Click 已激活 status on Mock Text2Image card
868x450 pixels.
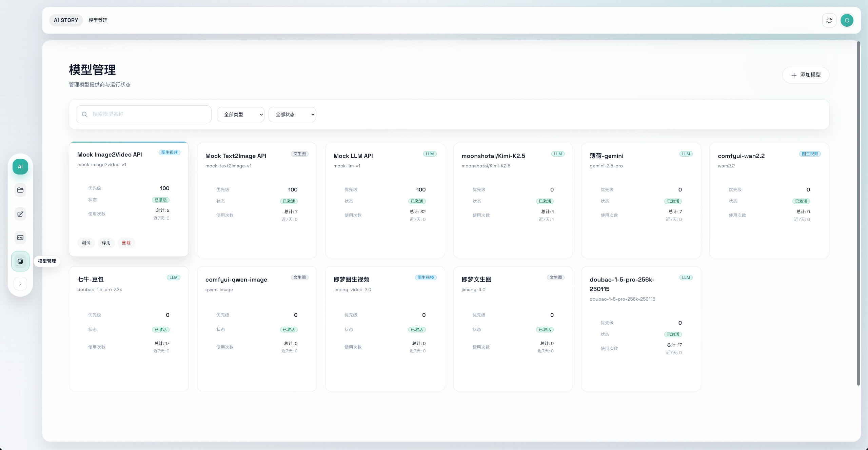pyautogui.click(x=289, y=201)
